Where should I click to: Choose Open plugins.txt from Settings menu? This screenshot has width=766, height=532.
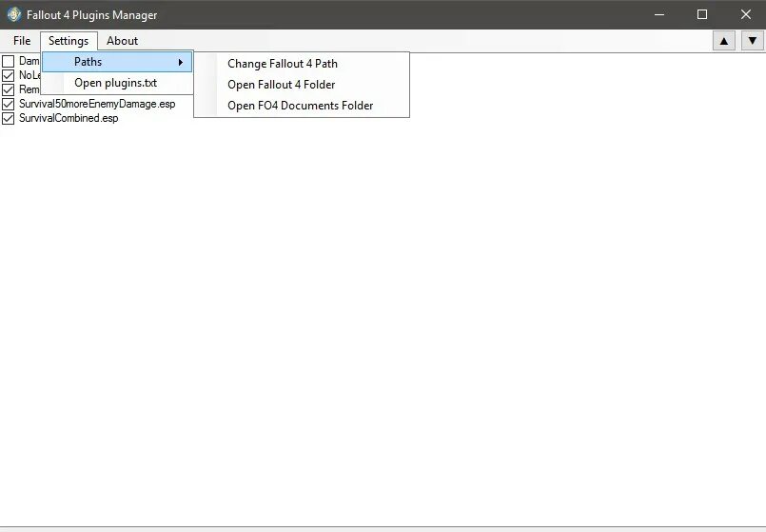coord(117,83)
